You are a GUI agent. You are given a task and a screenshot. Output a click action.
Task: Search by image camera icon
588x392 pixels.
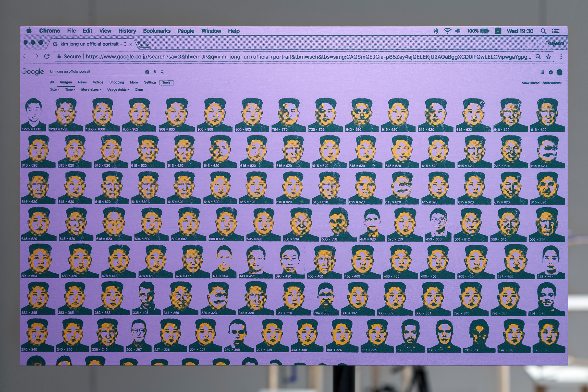147,72
